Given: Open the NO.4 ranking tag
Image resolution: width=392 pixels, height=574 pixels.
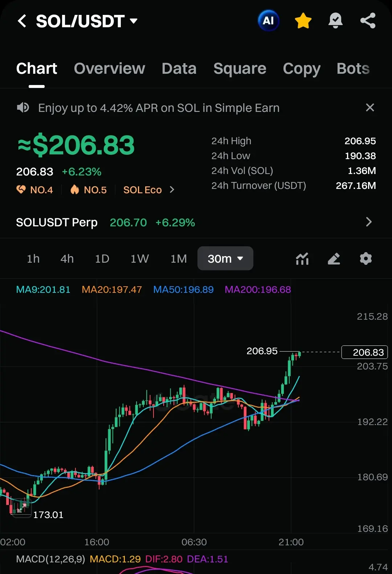Looking at the screenshot, I should (35, 190).
